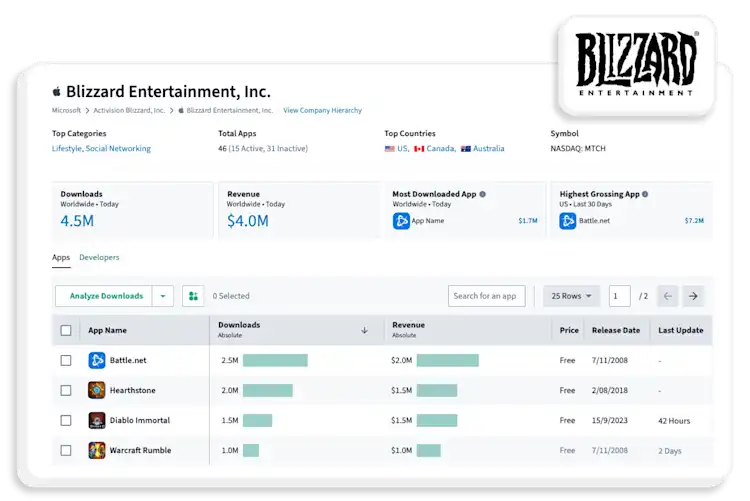Check the Diablo Immortal row checkbox
This screenshot has height=501, width=750.
(66, 421)
